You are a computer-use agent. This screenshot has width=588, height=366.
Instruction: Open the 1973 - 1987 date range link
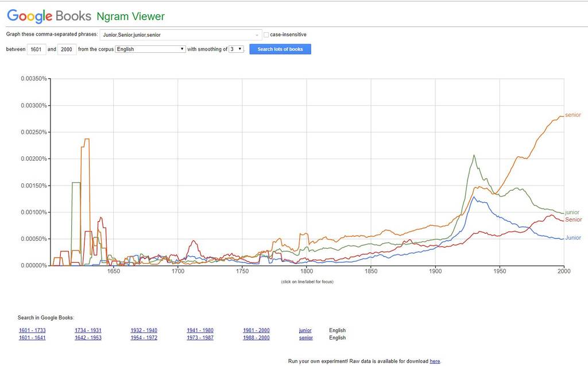tap(200, 338)
